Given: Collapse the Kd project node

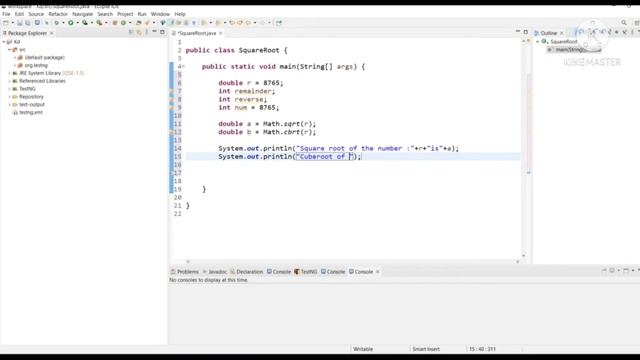Looking at the screenshot, I should click(4, 42).
